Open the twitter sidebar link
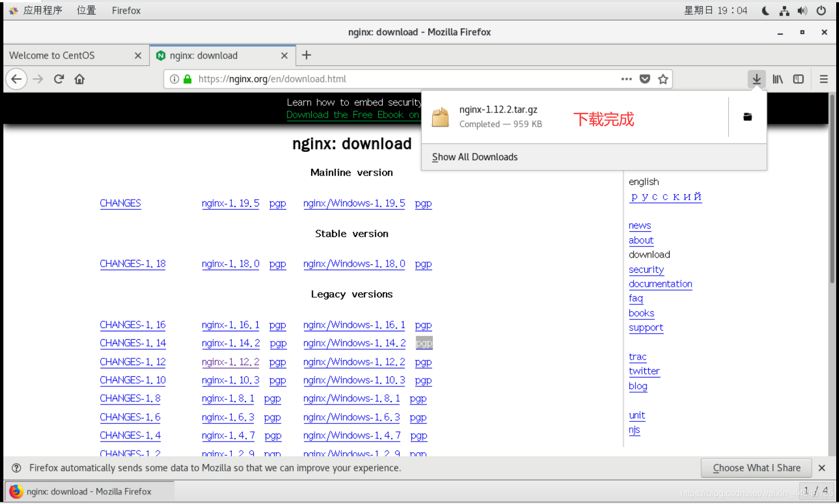 [x=644, y=371]
